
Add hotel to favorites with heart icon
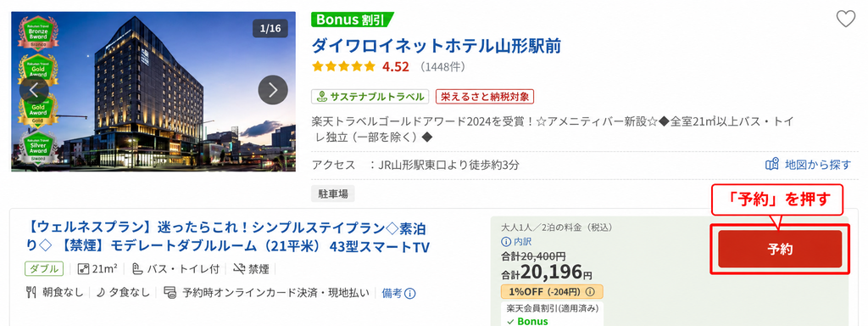coord(845,20)
